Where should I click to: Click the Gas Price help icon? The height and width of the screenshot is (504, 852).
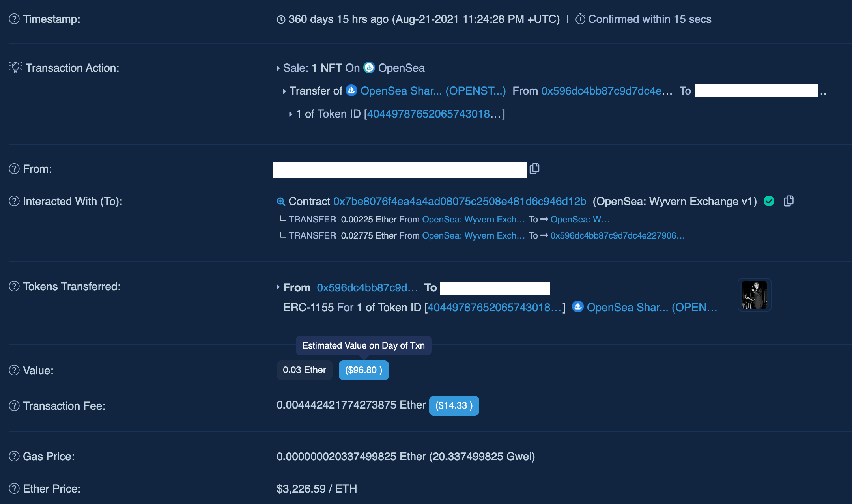[14, 456]
